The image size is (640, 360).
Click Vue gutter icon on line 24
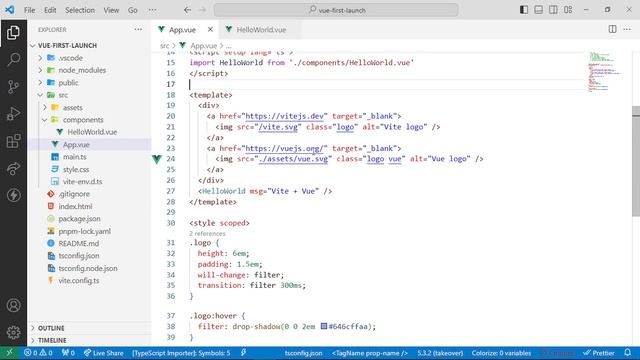[x=157, y=159]
